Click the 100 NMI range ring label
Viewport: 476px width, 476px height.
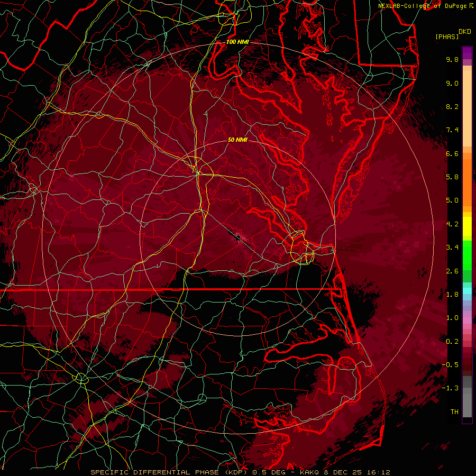pyautogui.click(x=237, y=42)
